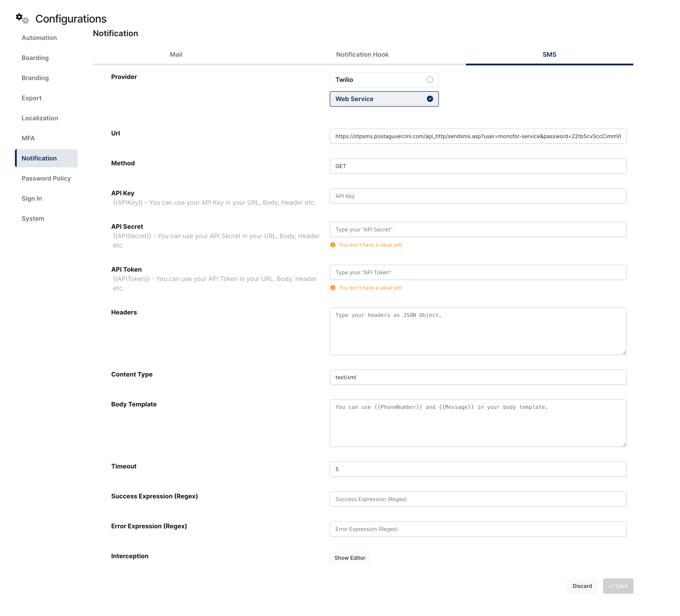Image resolution: width=680 pixels, height=616 pixels.
Task: Focus the API Secret input field
Action: (478, 229)
